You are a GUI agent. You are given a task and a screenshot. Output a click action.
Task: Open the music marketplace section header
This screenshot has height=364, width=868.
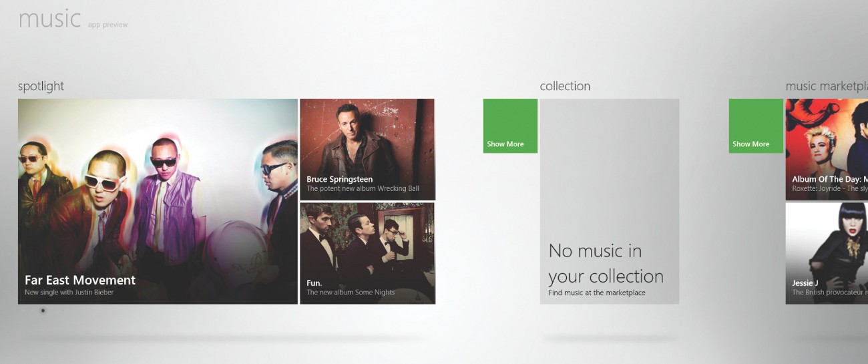click(x=826, y=86)
